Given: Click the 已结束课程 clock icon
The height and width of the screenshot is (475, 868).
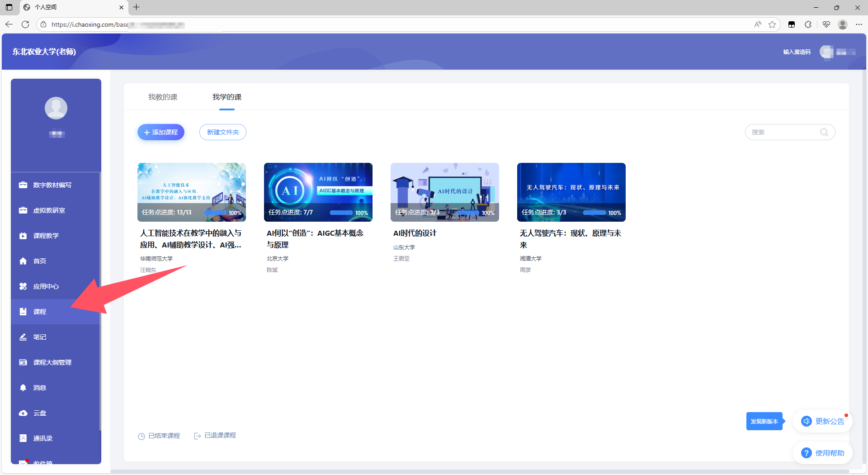Looking at the screenshot, I should [142, 436].
